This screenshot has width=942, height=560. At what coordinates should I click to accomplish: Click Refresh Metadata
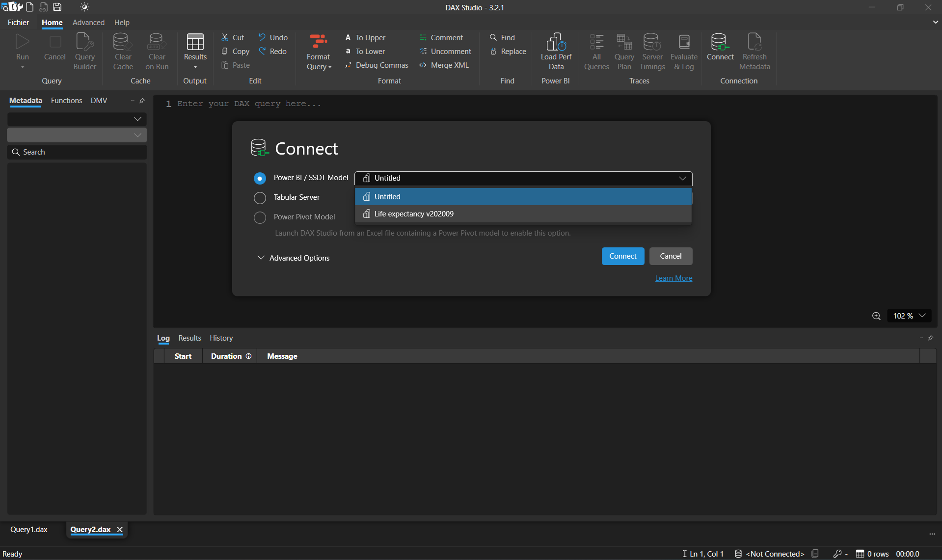pyautogui.click(x=754, y=52)
